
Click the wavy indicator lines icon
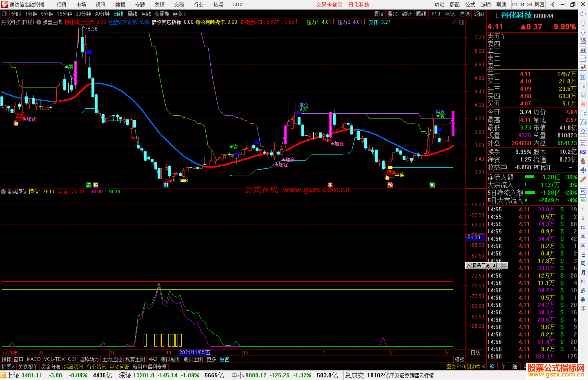point(583,143)
